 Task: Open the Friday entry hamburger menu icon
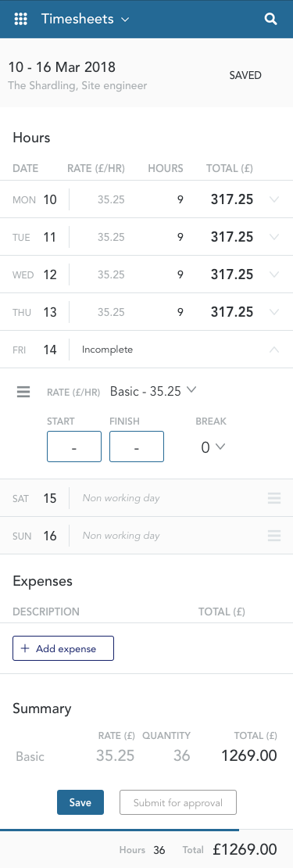tap(23, 392)
